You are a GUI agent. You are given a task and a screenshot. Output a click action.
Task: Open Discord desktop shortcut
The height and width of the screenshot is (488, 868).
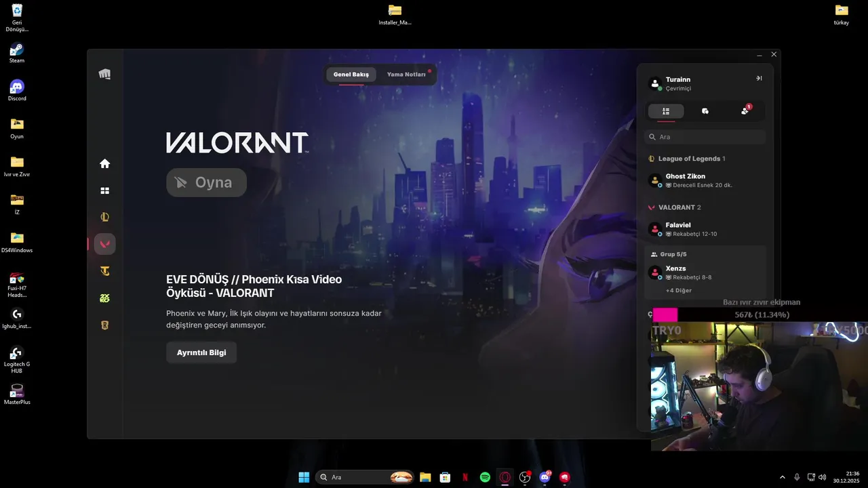(x=17, y=91)
